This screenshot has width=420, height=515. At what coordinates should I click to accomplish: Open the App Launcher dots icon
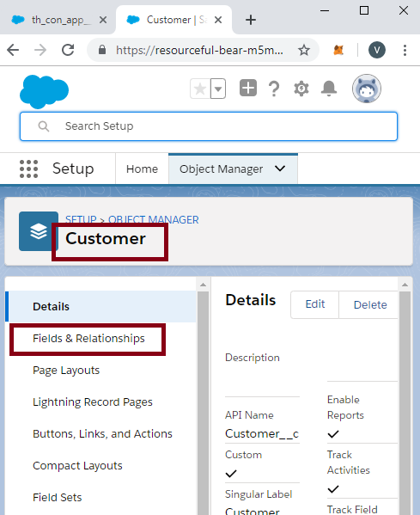click(x=29, y=169)
